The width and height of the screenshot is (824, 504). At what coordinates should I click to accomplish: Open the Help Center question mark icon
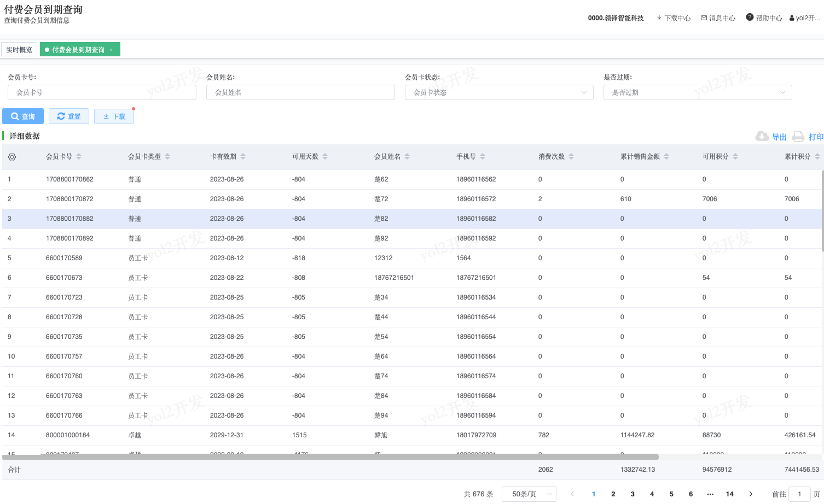[750, 17]
